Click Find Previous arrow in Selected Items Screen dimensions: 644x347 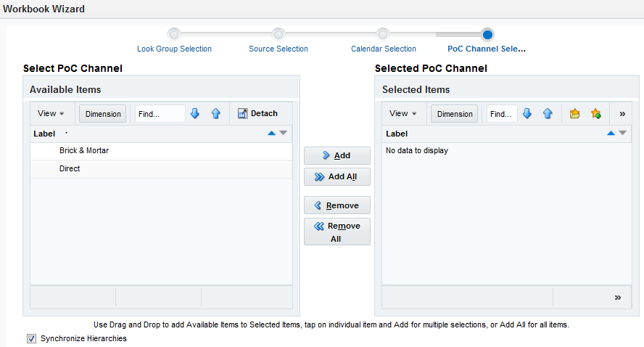548,114
